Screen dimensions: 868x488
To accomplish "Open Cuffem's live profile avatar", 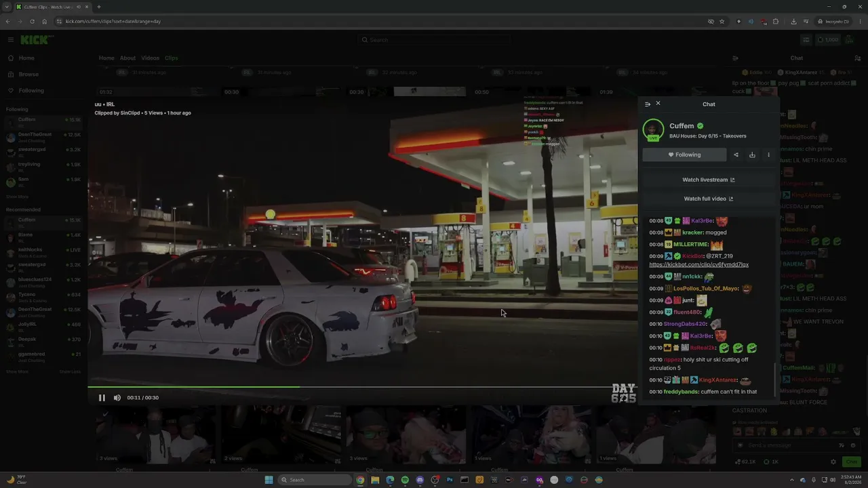I will (x=653, y=129).
